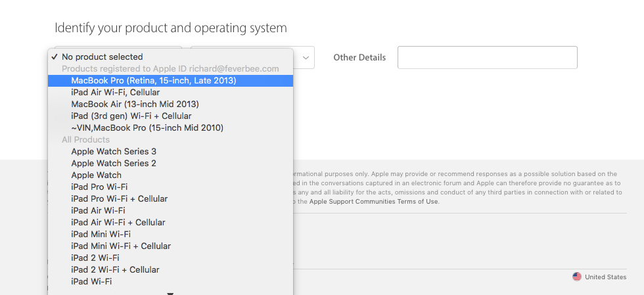Open the United States region link
644x295 pixels.
(606, 277)
